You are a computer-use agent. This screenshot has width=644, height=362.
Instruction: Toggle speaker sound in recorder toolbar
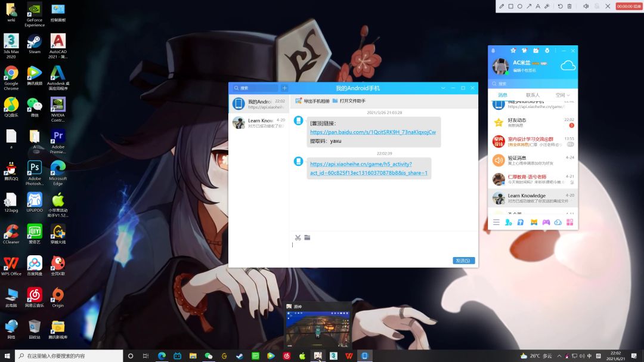coord(586,6)
